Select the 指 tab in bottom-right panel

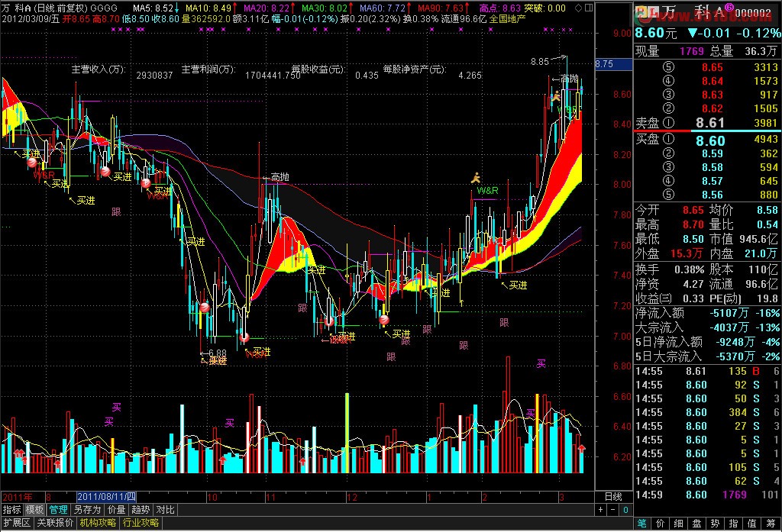coord(733,523)
